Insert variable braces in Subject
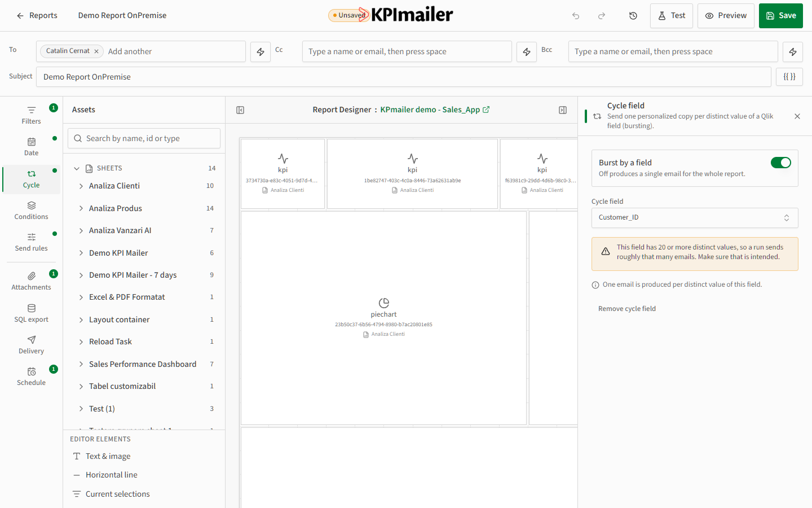The width and height of the screenshot is (812, 508). (x=789, y=77)
